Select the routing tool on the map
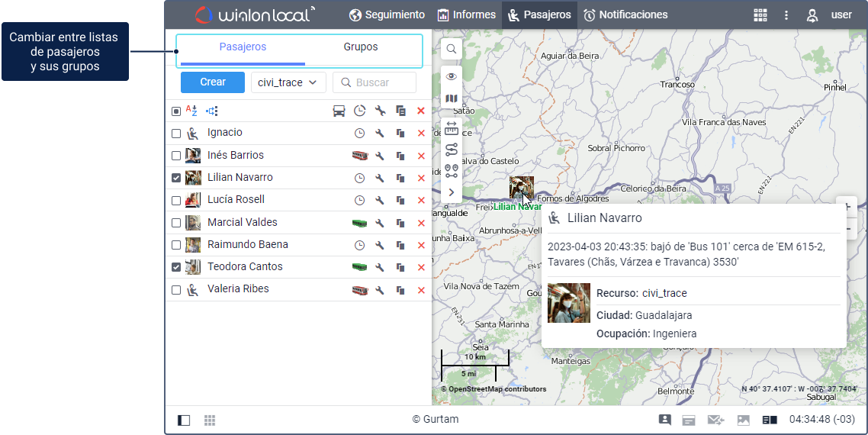The height and width of the screenshot is (435, 868). 452,150
